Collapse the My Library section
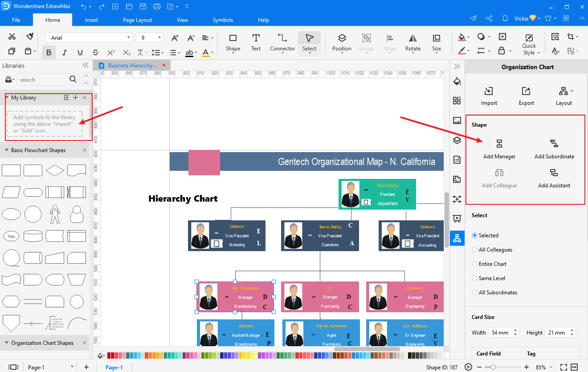This screenshot has width=588, height=372. tap(7, 98)
